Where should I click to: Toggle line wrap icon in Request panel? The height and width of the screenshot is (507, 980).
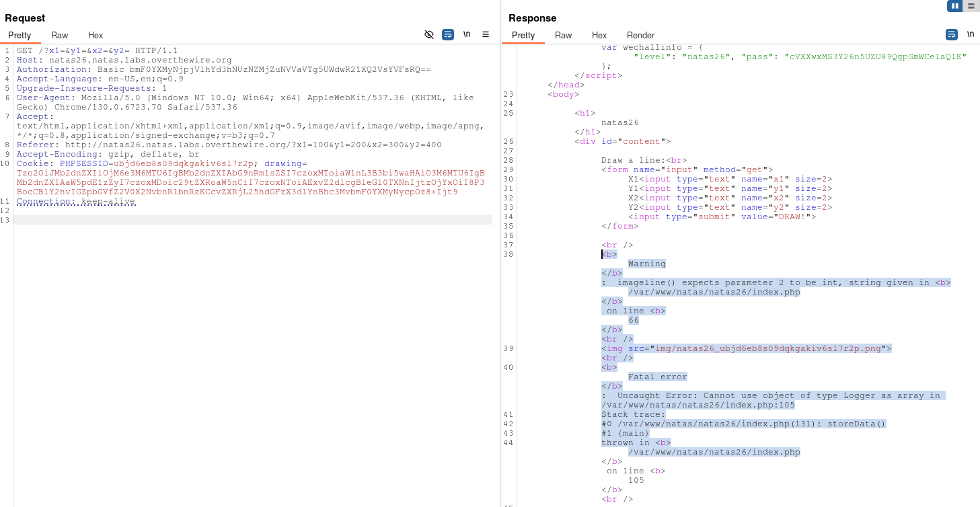point(448,34)
